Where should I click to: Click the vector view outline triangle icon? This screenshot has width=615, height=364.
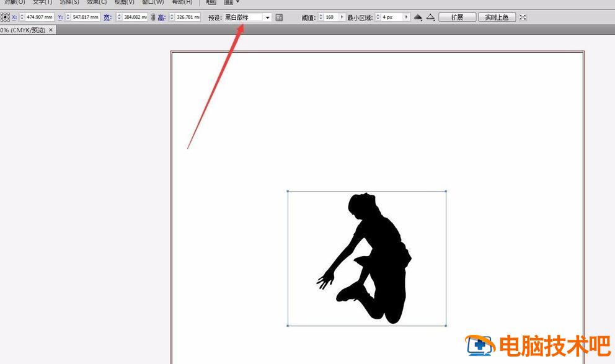431,17
